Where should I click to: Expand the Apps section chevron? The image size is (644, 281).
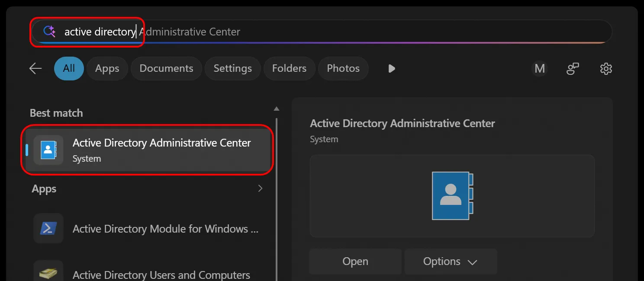click(x=260, y=188)
